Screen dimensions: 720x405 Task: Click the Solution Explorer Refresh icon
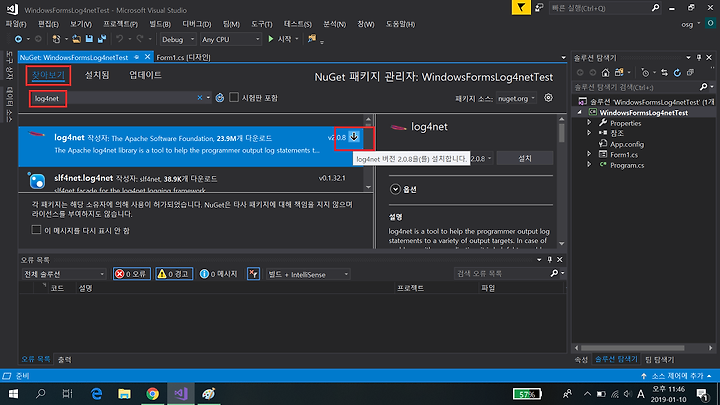tap(677, 73)
